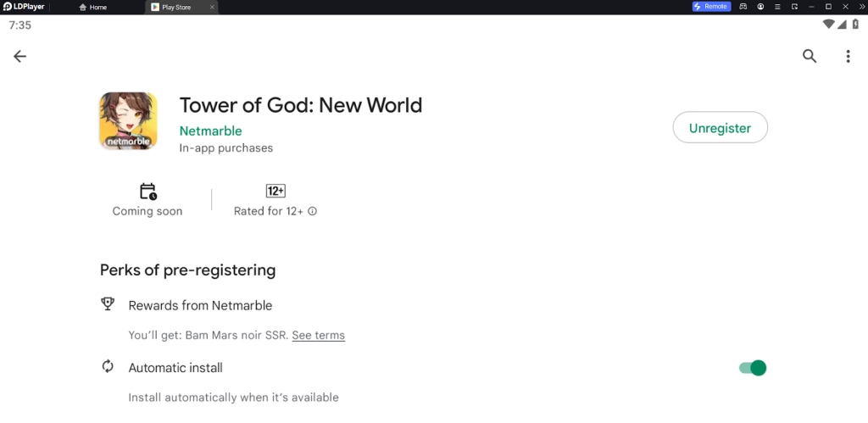Go back using the arrow icon
Viewport: 868px width, 423px height.
tap(20, 56)
